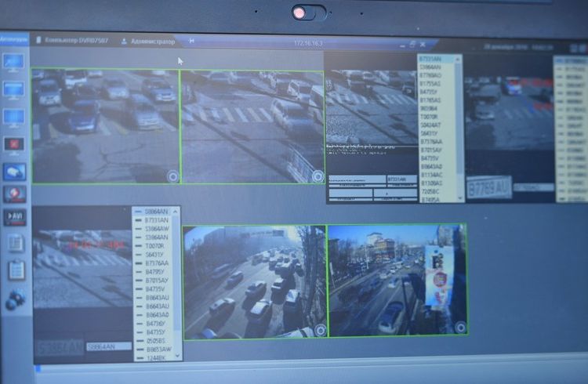Click the B7331AN field under the crosswalk snapshot
Screen dimensions: 588x384
tap(401, 179)
